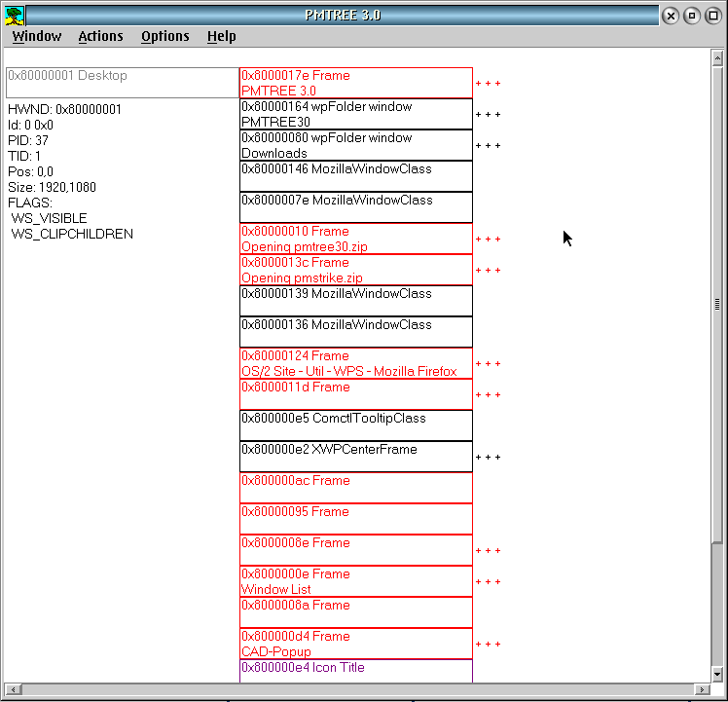Screen dimensions: 728x702
Task: Expand the Mozilla Firefox frame children
Action: [x=488, y=363]
